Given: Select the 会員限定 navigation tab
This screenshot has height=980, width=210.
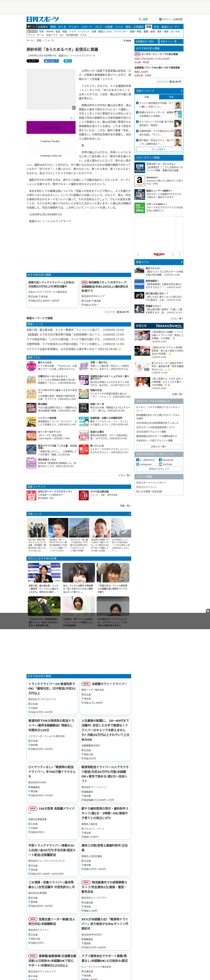Looking at the screenshot, I should coord(43,27).
